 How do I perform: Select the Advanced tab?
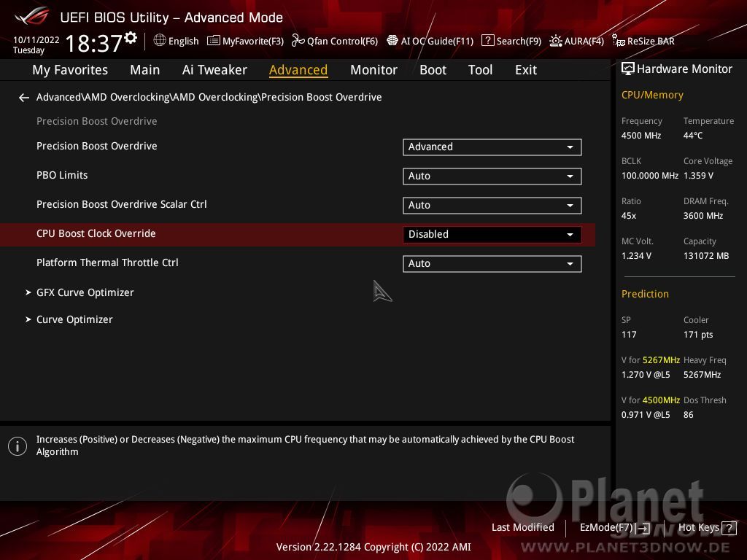(x=298, y=70)
